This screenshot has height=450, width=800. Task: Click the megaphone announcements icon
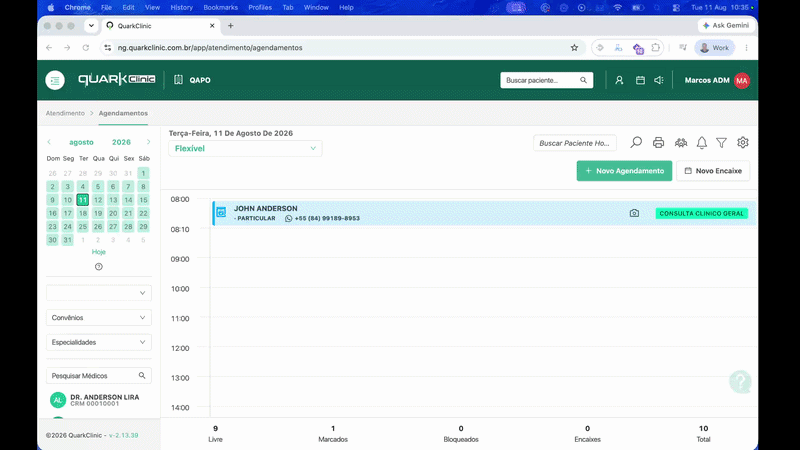click(659, 80)
